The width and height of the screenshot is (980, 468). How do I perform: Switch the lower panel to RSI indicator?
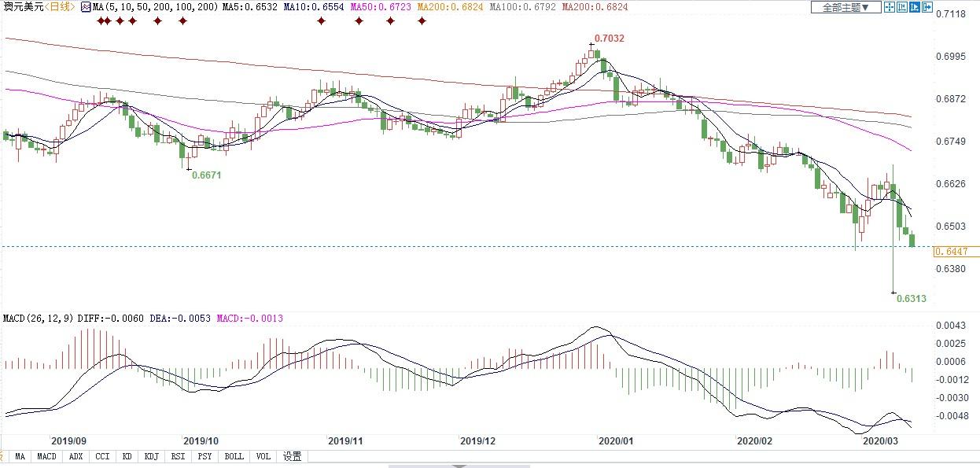coord(179,456)
